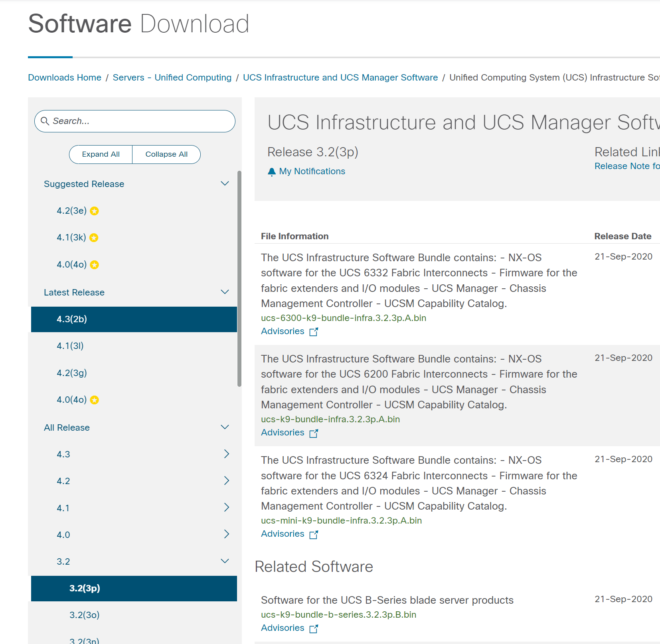Collapse the Latest Release section

[225, 292]
